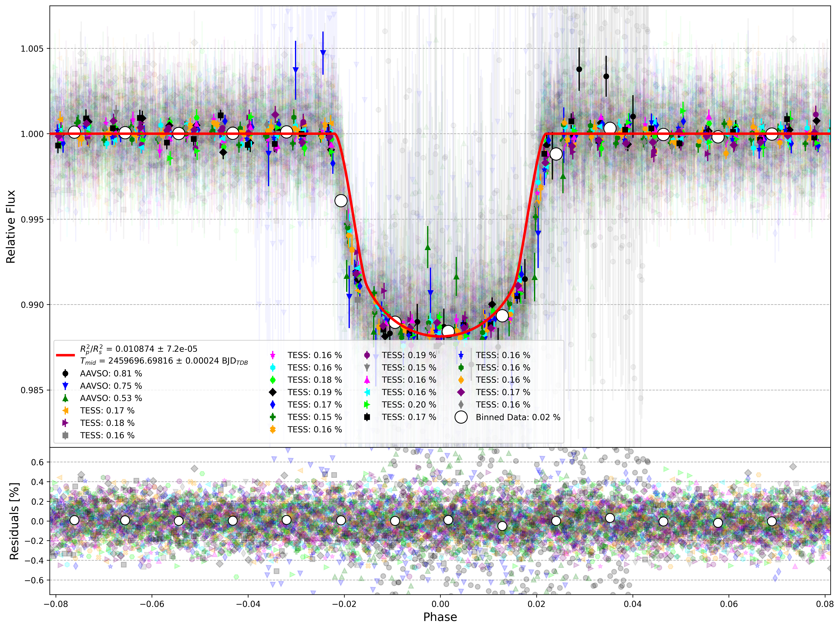
Task: Click the purple diamond TESS 0.17 % legend marker
Action: [461, 392]
